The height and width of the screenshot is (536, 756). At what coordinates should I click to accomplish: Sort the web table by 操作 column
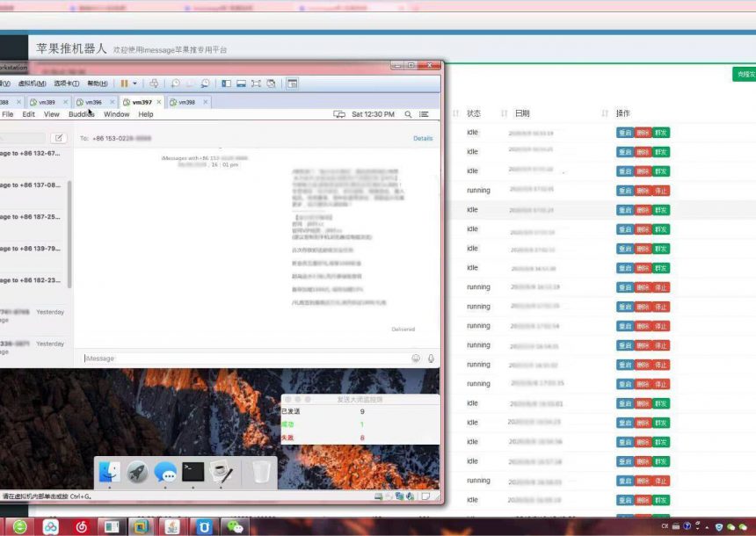tap(623, 113)
